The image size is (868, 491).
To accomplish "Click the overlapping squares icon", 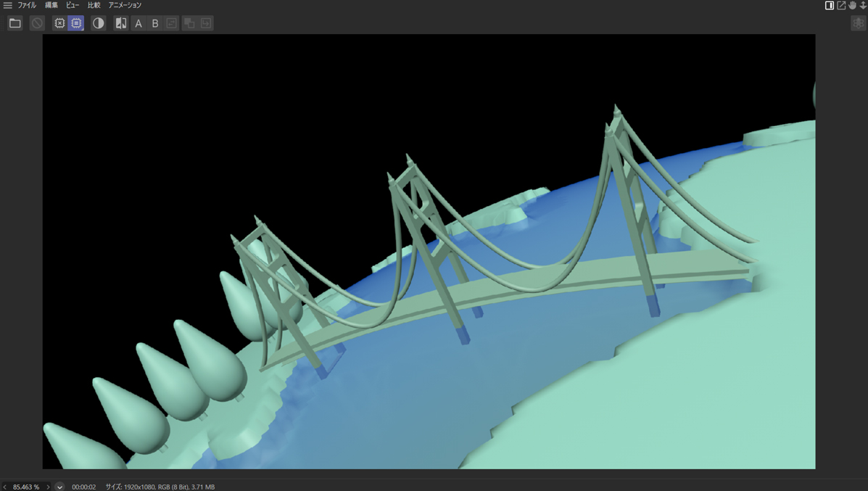I will (189, 23).
